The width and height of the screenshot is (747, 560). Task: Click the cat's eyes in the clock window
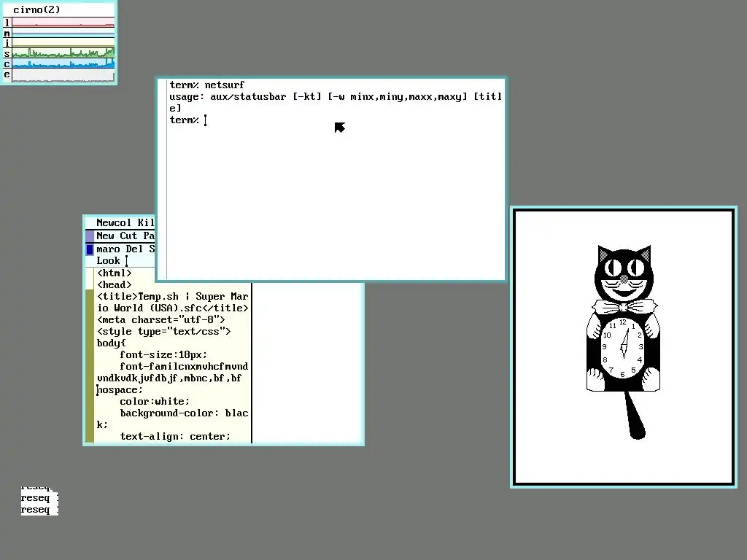[624, 267]
